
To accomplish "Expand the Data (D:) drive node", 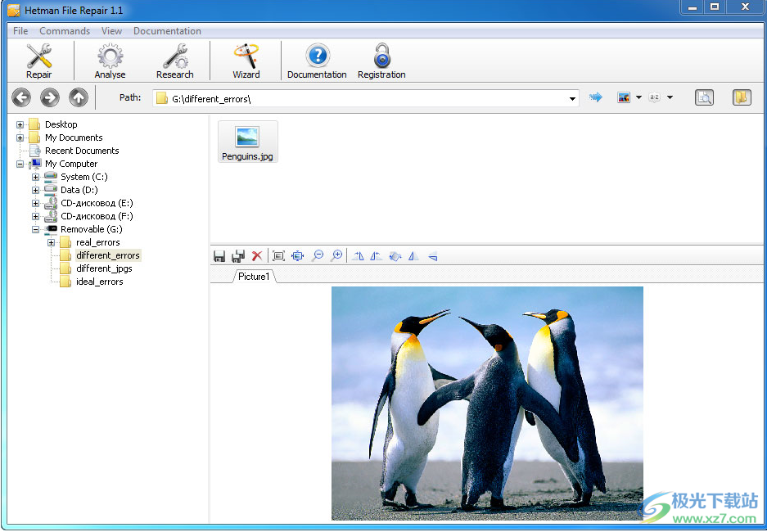I will pos(36,190).
